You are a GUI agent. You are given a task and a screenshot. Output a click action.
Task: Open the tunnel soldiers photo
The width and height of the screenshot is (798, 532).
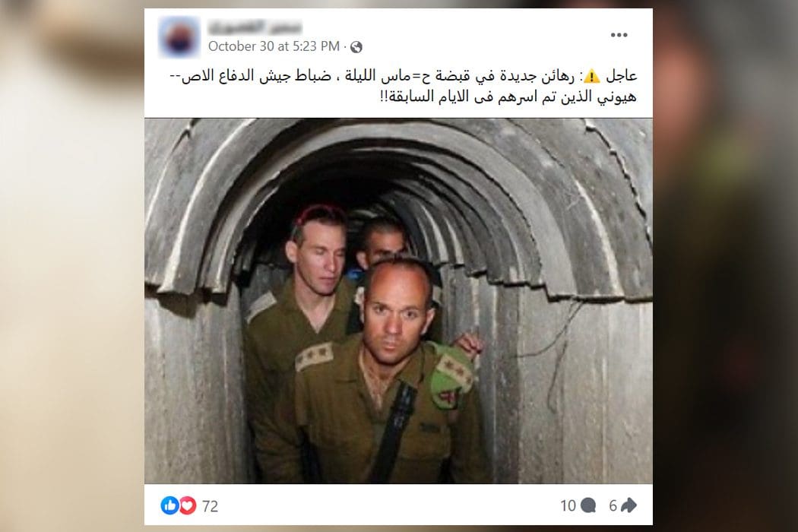pyautogui.click(x=398, y=301)
